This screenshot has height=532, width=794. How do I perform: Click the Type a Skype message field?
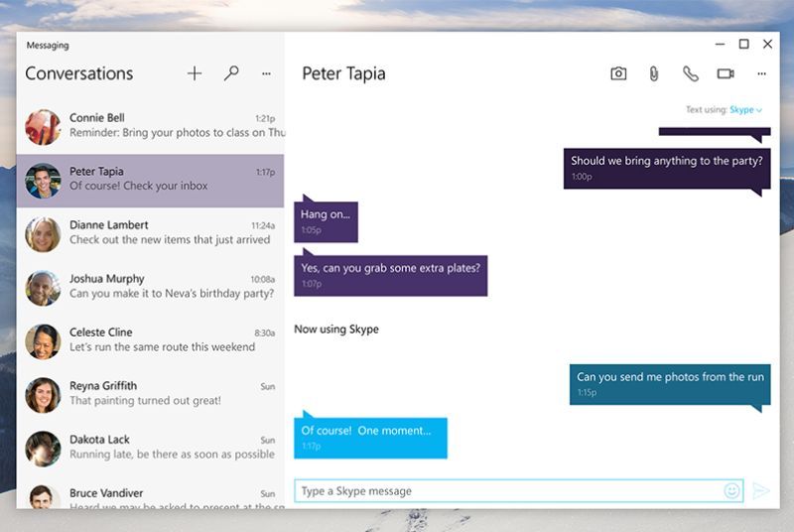point(506,490)
